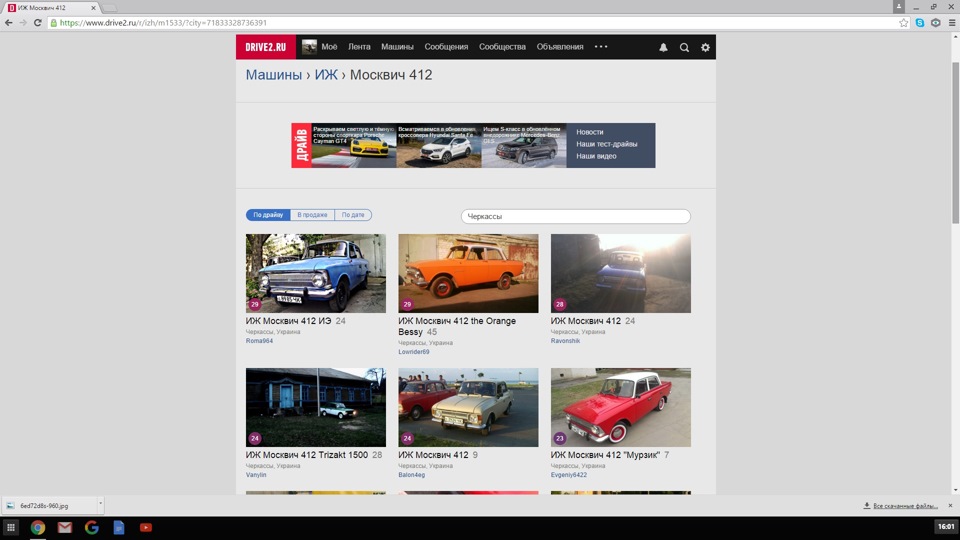Open Balon4eg's Москвич 412 photo
The image size is (960, 540).
468,407
